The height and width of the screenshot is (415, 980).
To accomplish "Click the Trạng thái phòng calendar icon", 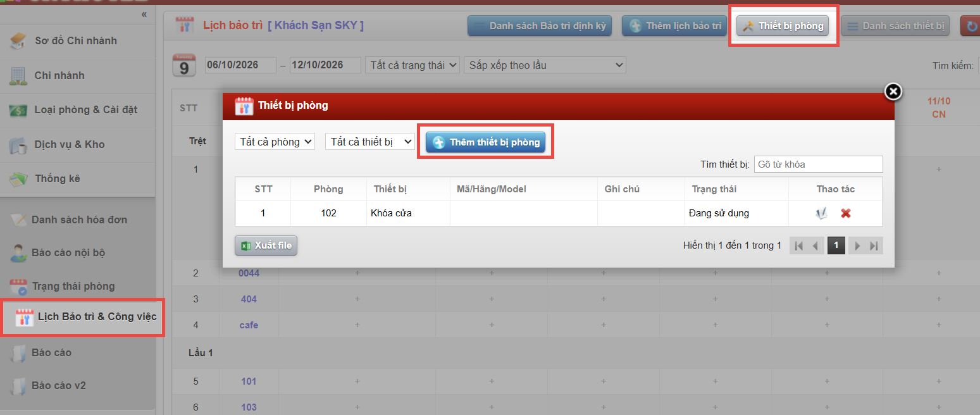I will (18, 287).
